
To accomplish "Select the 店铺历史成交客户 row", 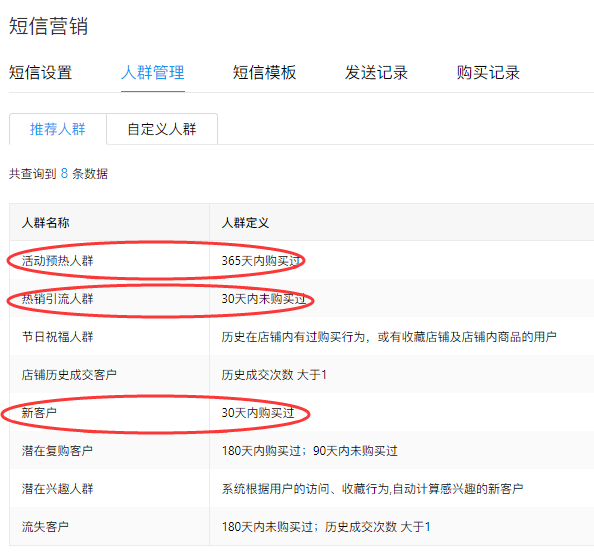I will point(302,374).
